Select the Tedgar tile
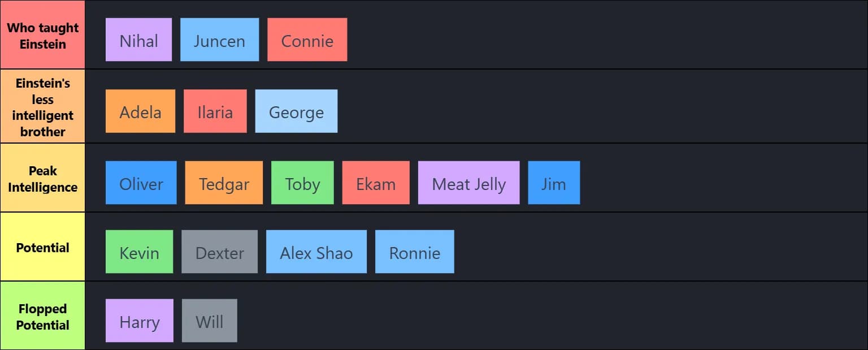The image size is (868, 350). click(x=224, y=183)
